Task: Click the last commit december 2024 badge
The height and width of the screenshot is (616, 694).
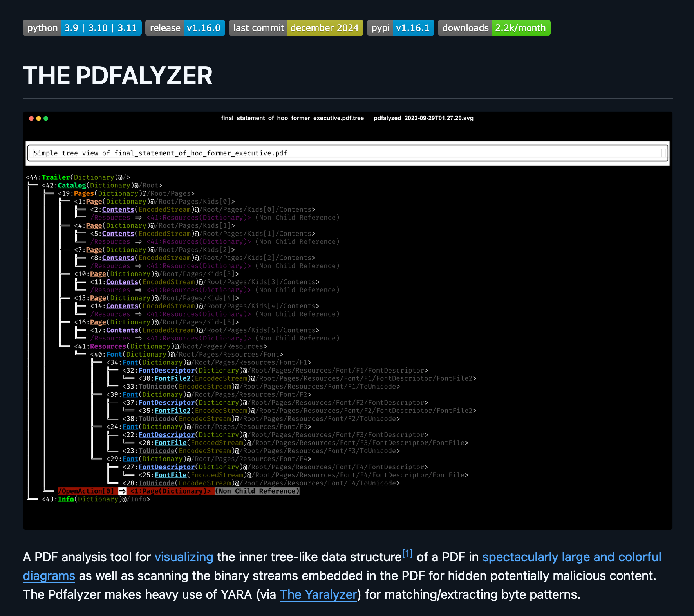Action: click(296, 28)
